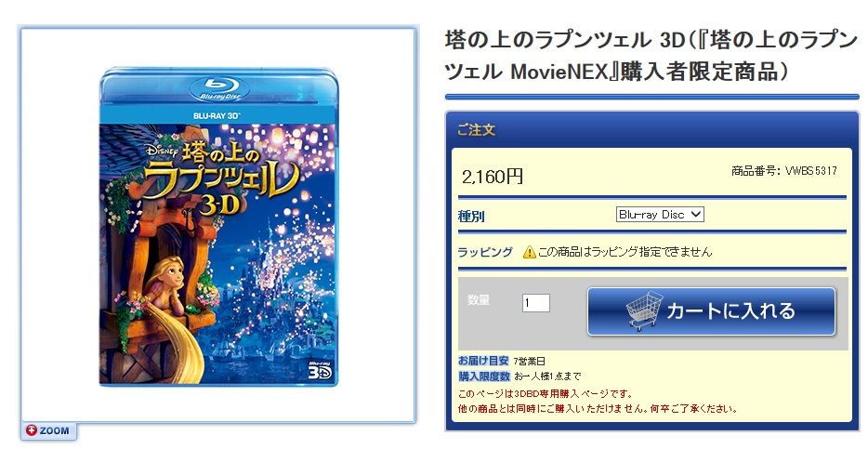This screenshot has width=868, height=449.
Task: Click the quantity input field
Action: click(x=536, y=303)
